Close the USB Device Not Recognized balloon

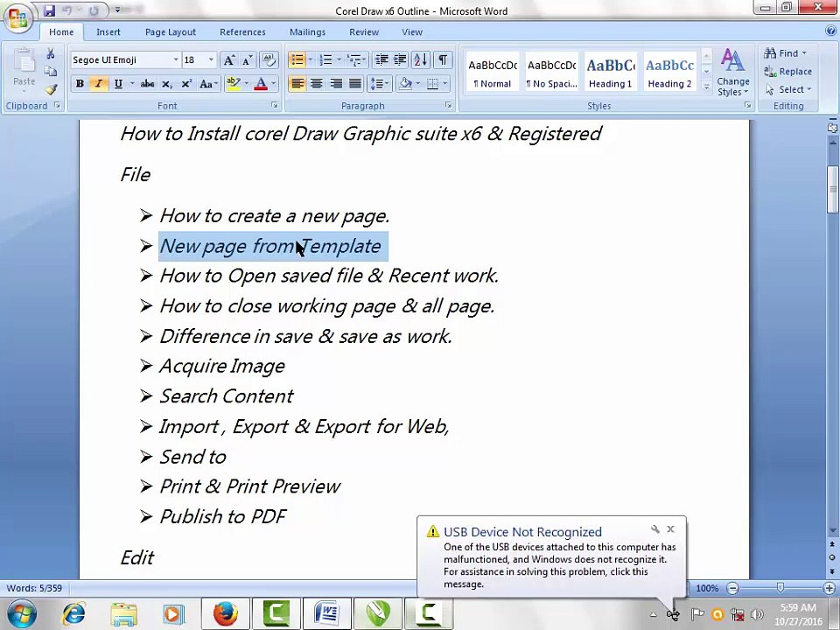click(x=671, y=529)
